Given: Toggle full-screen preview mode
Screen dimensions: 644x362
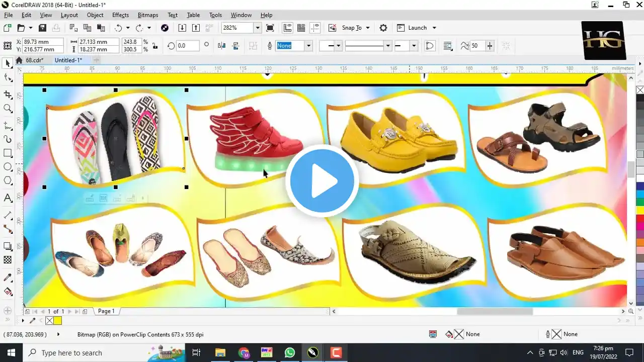Looking at the screenshot, I should 270,28.
